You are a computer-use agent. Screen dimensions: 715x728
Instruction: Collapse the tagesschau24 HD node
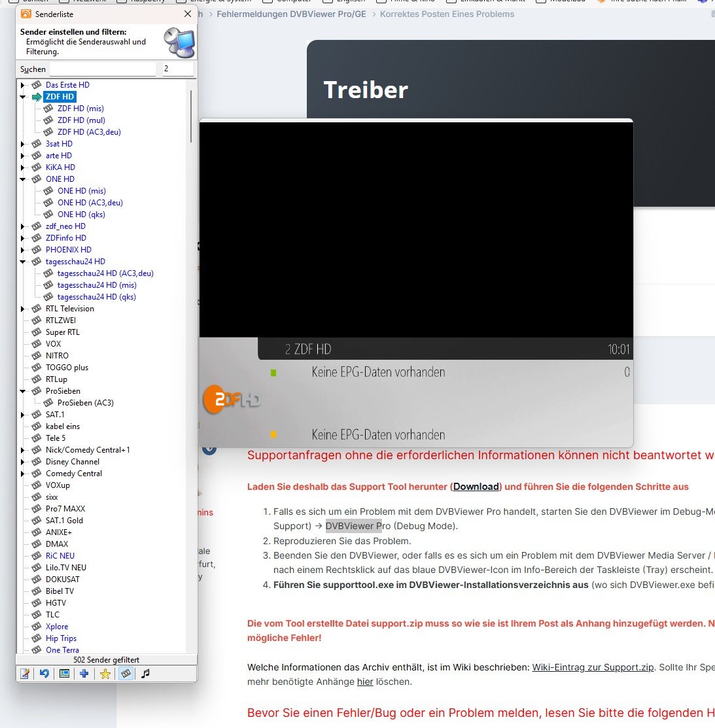click(x=22, y=262)
